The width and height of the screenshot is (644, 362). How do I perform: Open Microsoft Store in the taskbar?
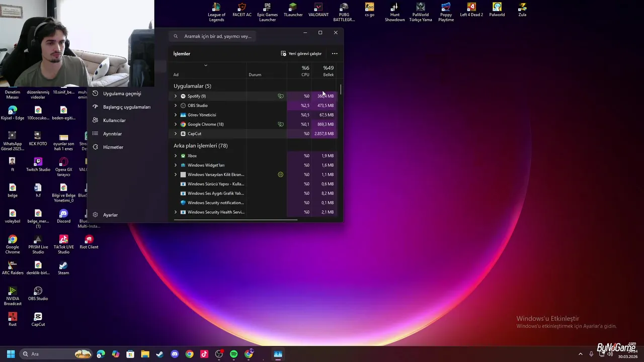(130, 354)
